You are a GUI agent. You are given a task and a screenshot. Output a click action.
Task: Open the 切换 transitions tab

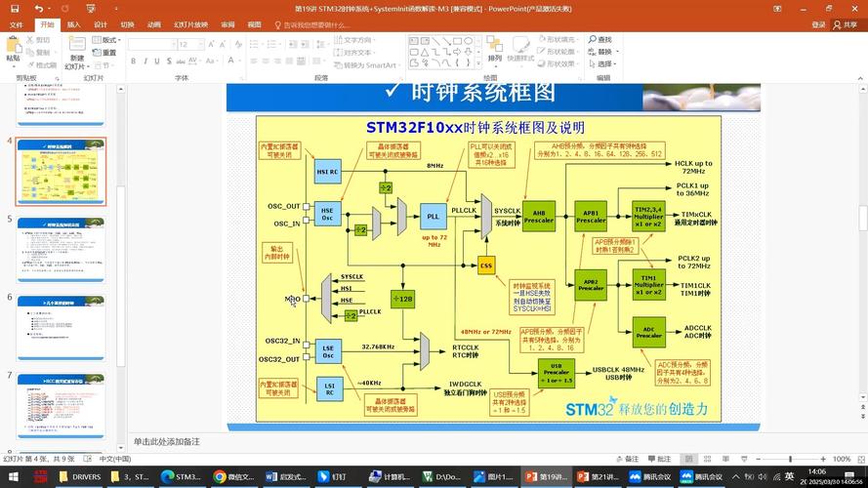(127, 25)
